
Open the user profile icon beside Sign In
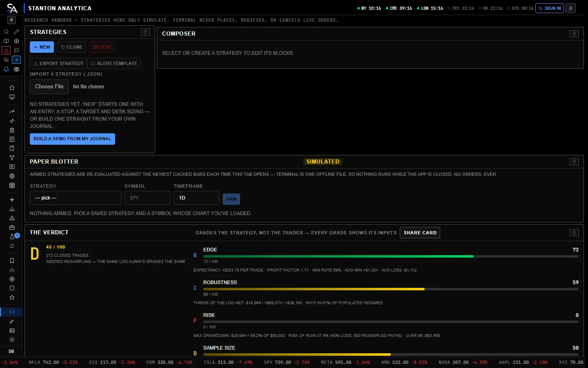point(570,8)
